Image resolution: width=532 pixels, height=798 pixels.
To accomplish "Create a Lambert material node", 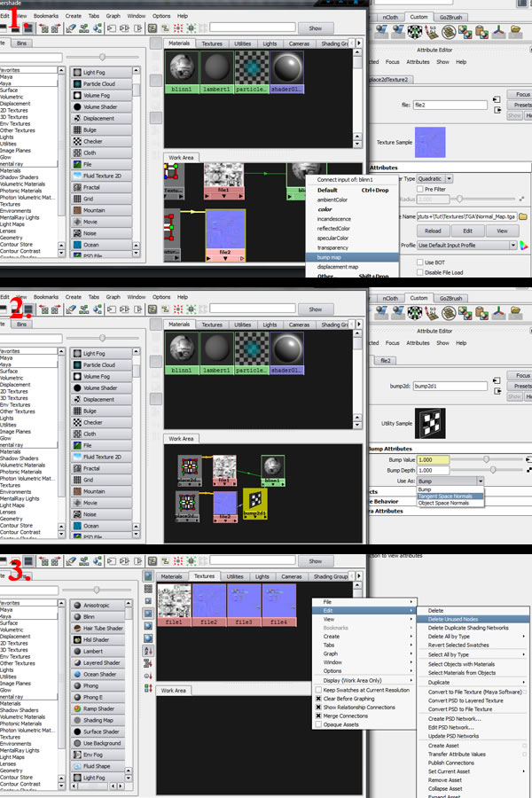I will pyautogui.click(x=98, y=651).
